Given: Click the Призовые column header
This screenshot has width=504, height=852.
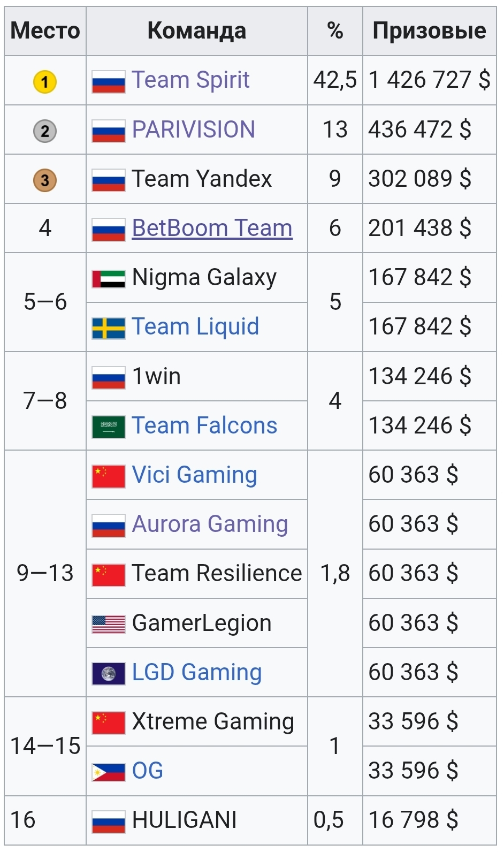Looking at the screenshot, I should coord(430,31).
